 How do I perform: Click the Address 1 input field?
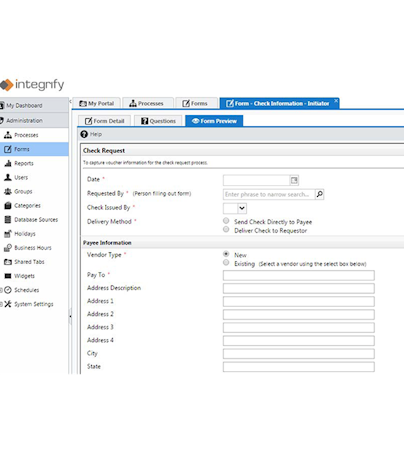(x=299, y=301)
